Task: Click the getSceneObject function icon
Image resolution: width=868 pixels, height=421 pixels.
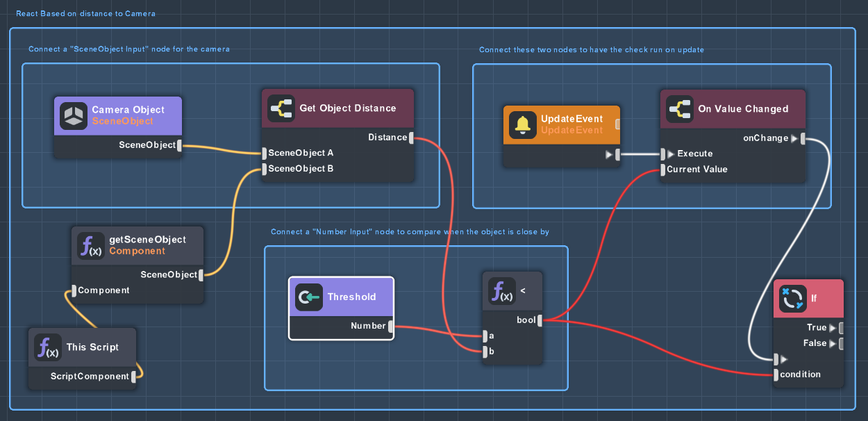Action: 91,245
